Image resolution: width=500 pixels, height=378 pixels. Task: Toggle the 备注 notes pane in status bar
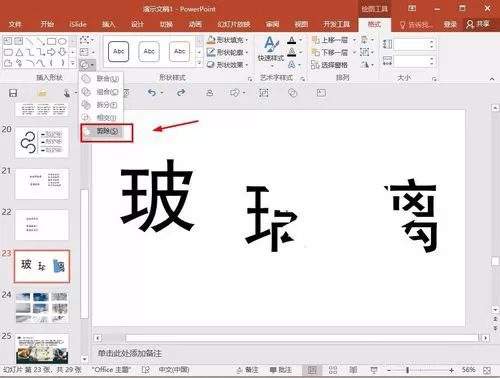click(x=247, y=370)
